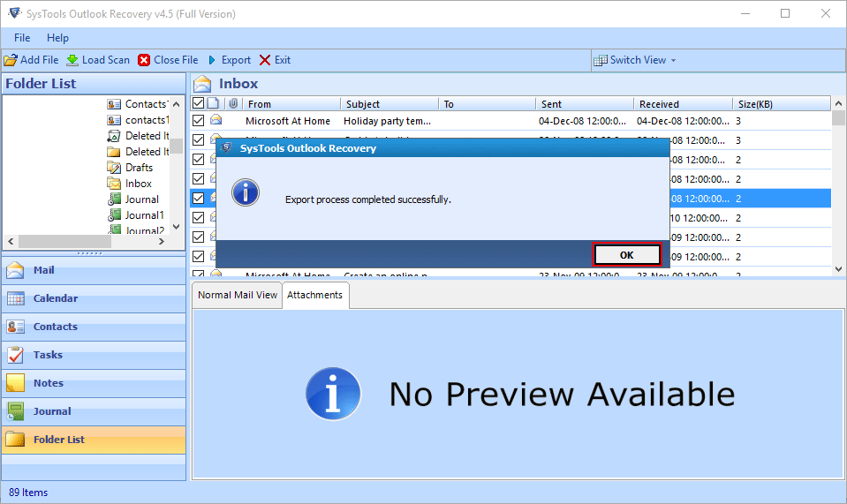Click the email list vertical scrollbar thumb

pos(838,117)
